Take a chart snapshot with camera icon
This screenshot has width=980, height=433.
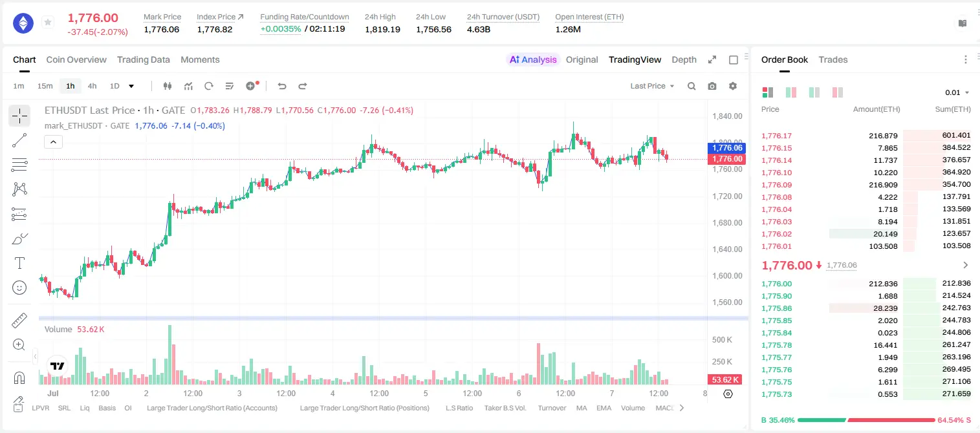click(712, 86)
